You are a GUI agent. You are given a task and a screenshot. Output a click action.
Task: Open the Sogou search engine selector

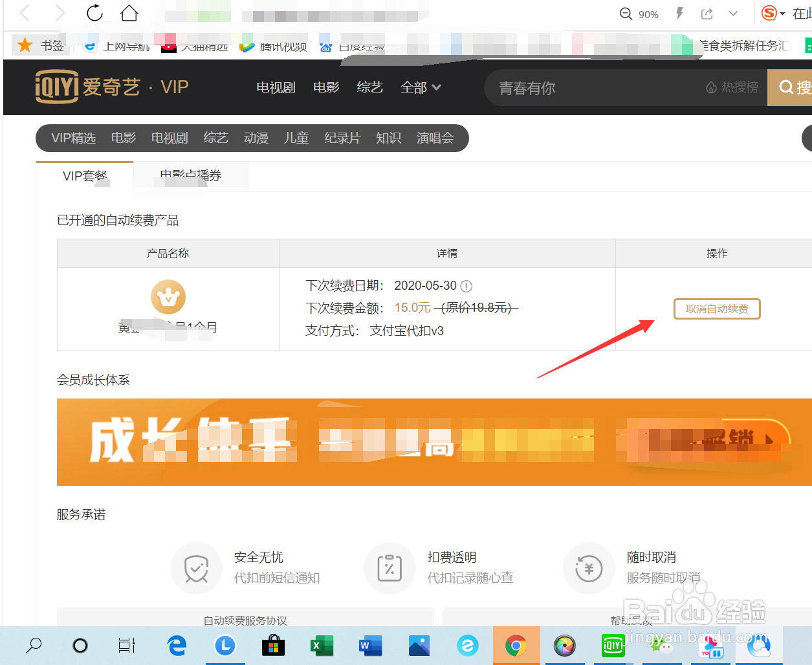click(x=773, y=14)
